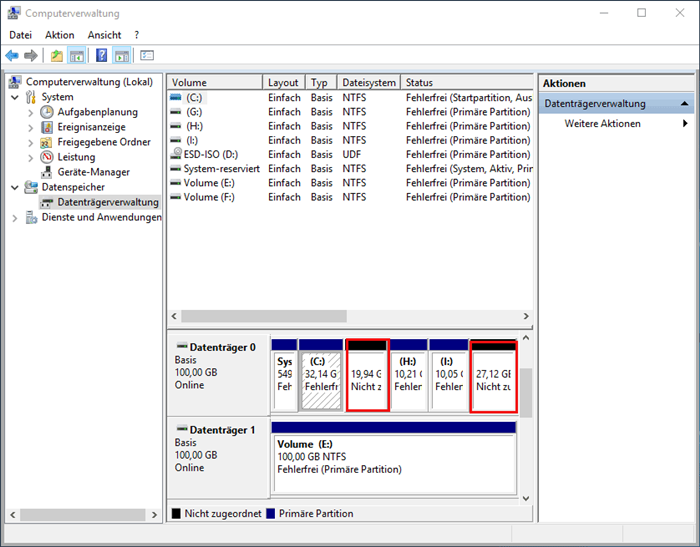The height and width of the screenshot is (547, 700).
Task: Open the Aktion menu
Action: click(59, 35)
